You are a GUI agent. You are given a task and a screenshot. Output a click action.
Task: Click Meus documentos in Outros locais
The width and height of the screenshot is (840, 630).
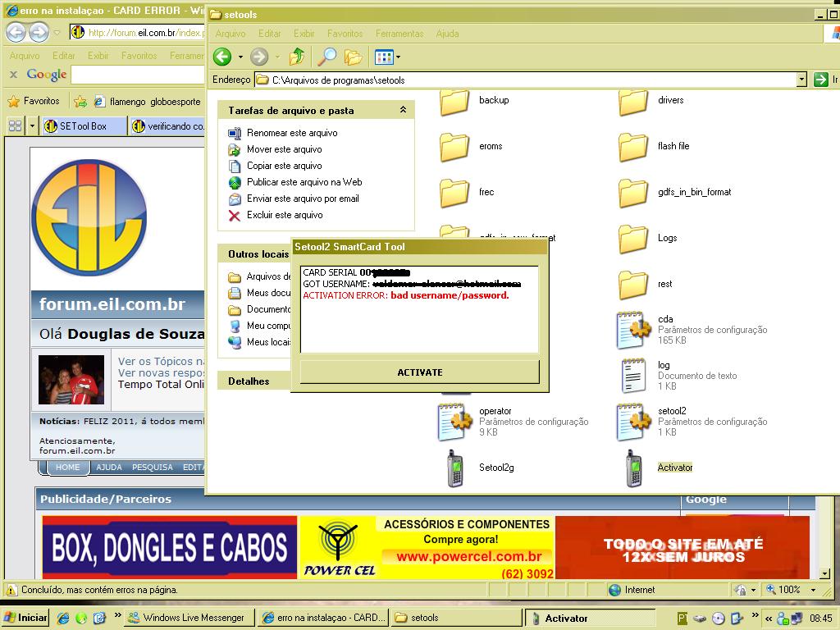coord(259,293)
